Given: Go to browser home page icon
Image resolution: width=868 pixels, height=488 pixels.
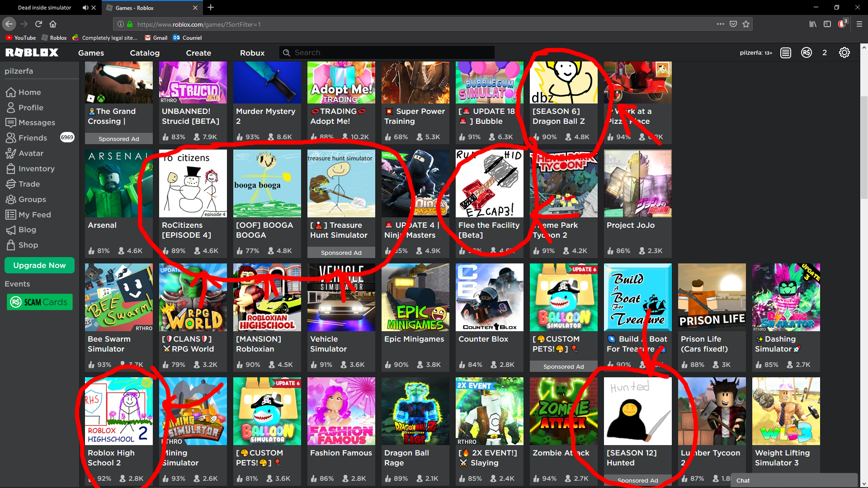Looking at the screenshot, I should (x=53, y=24).
